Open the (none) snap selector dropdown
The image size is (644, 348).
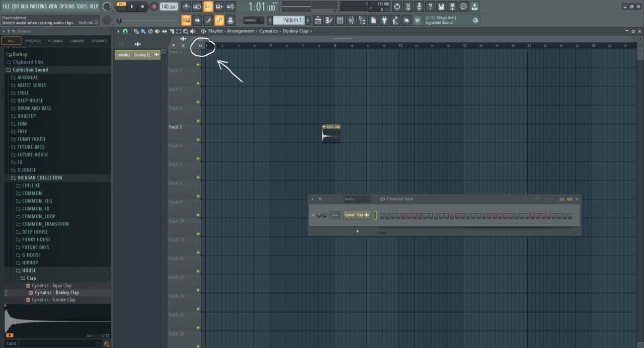click(x=251, y=20)
